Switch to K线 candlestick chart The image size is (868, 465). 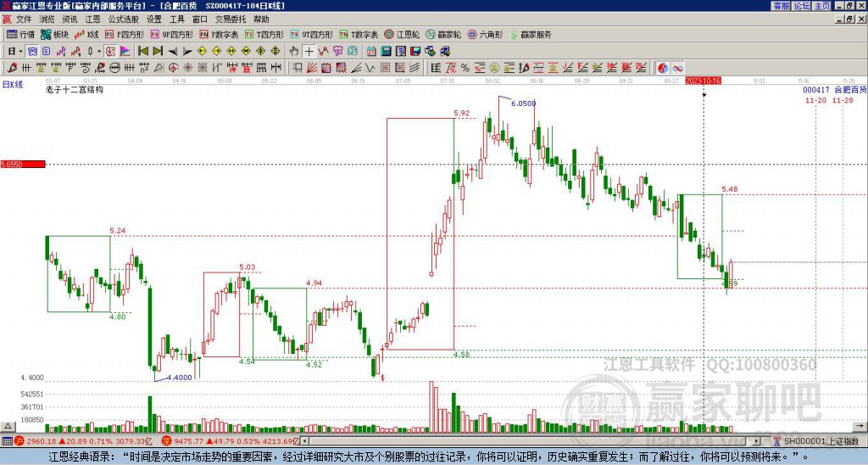click(86, 34)
